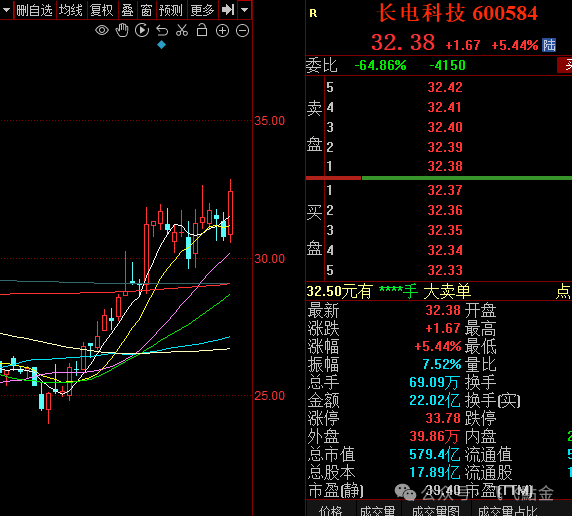Open the 更多 menu
The width and height of the screenshot is (572, 516).
[202, 10]
